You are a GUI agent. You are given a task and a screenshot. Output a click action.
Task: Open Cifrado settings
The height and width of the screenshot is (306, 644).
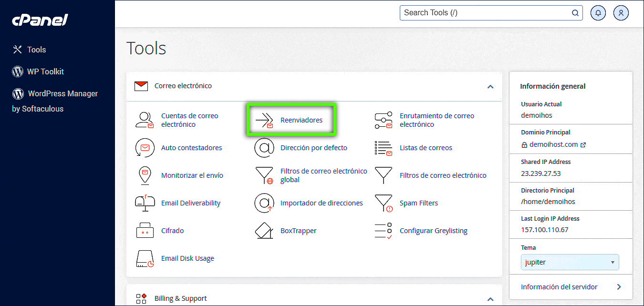tap(172, 231)
